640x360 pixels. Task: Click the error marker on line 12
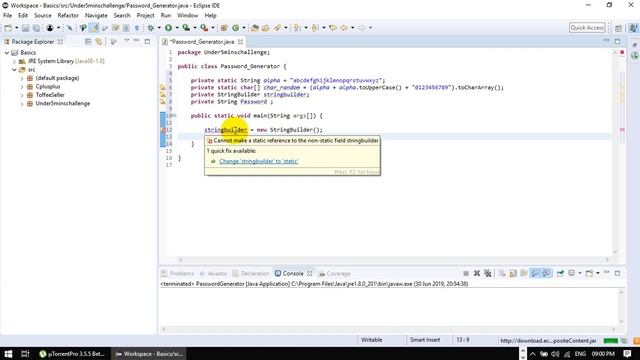(x=163, y=130)
